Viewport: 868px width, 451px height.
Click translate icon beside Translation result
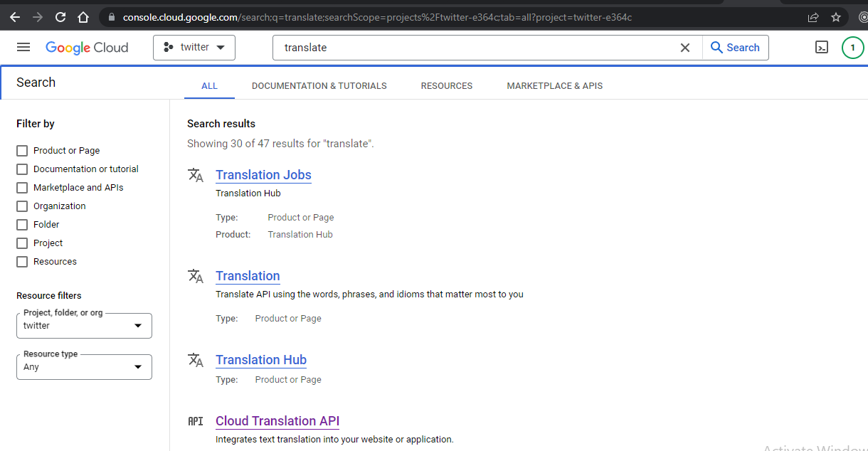pos(196,276)
